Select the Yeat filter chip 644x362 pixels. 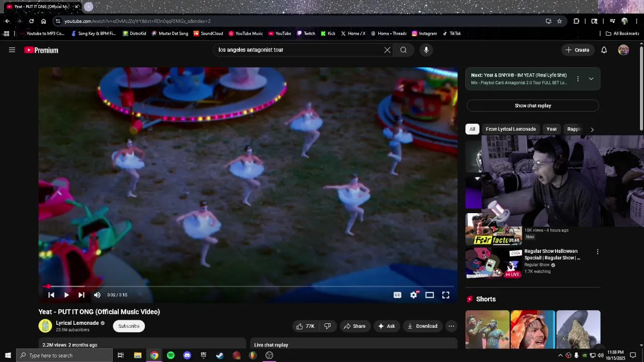coord(551,129)
